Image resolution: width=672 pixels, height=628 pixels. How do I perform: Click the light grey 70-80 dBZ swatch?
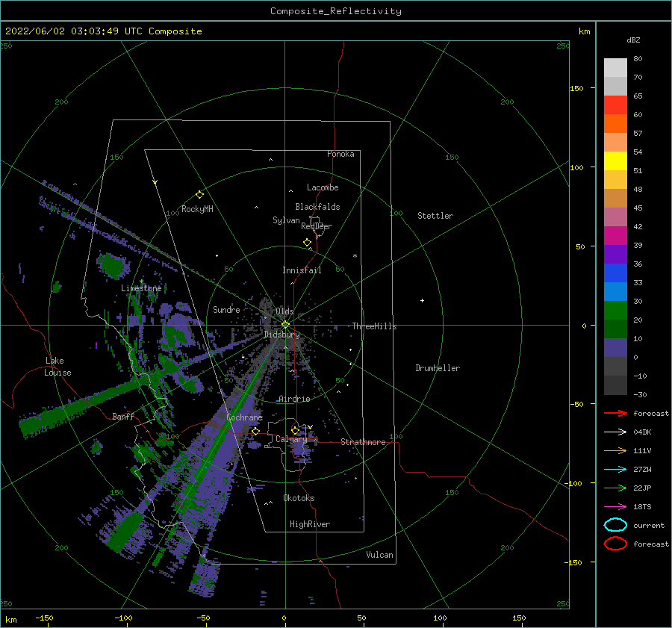pos(615,68)
